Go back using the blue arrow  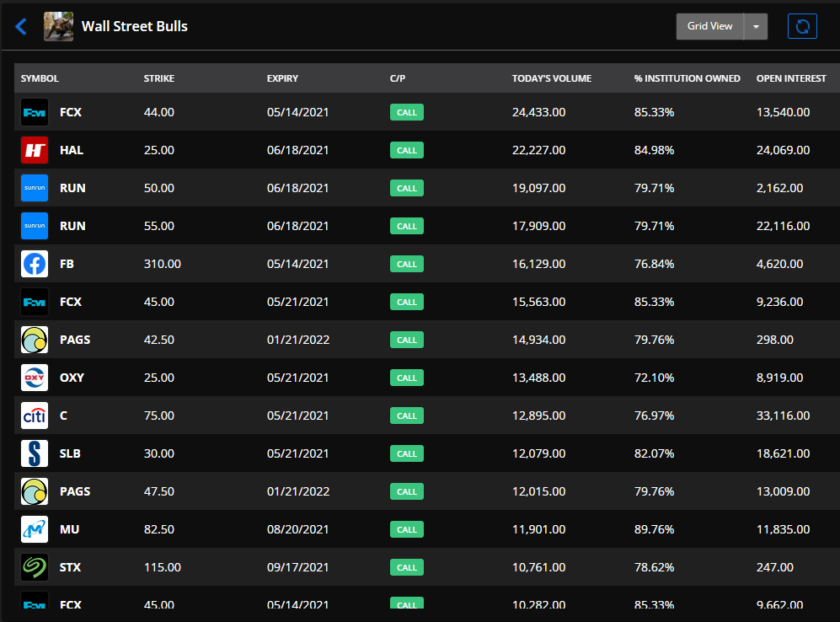coord(21,26)
